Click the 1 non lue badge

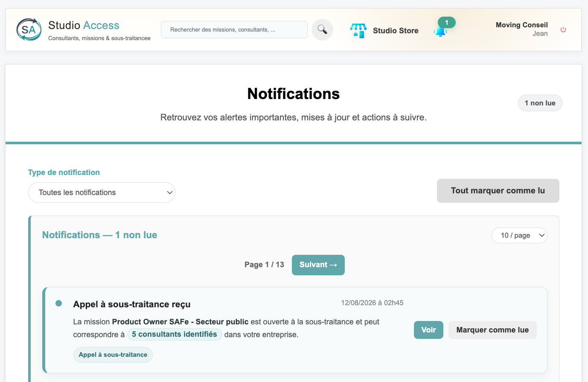pyautogui.click(x=540, y=103)
